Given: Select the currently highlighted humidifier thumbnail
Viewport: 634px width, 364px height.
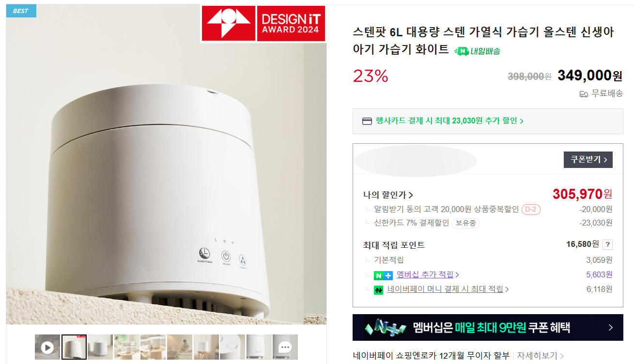Looking at the screenshot, I should [74, 347].
